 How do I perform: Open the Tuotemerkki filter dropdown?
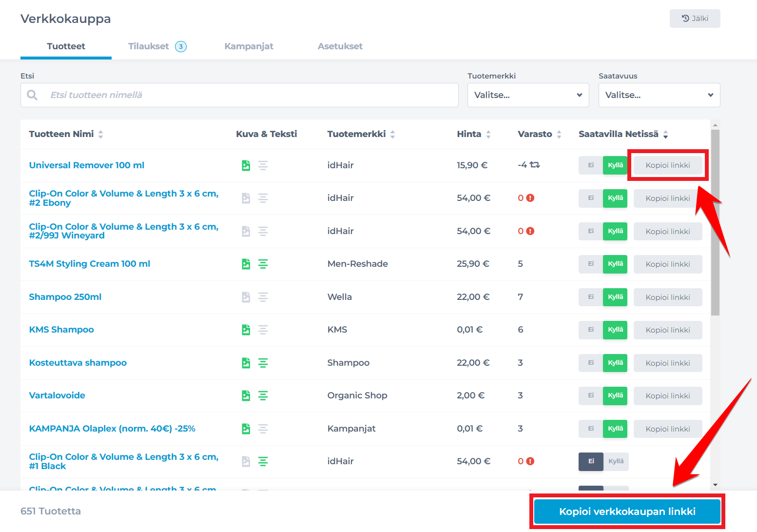click(x=528, y=95)
